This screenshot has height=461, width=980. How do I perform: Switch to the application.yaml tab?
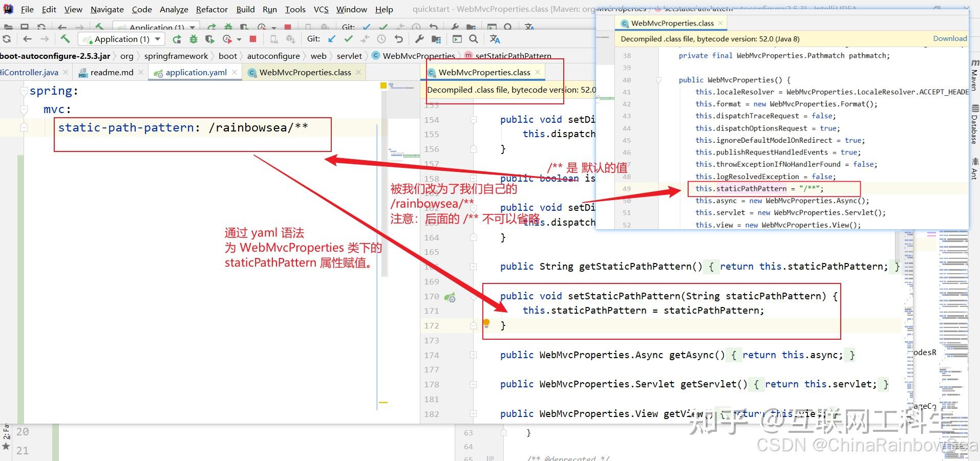197,72
